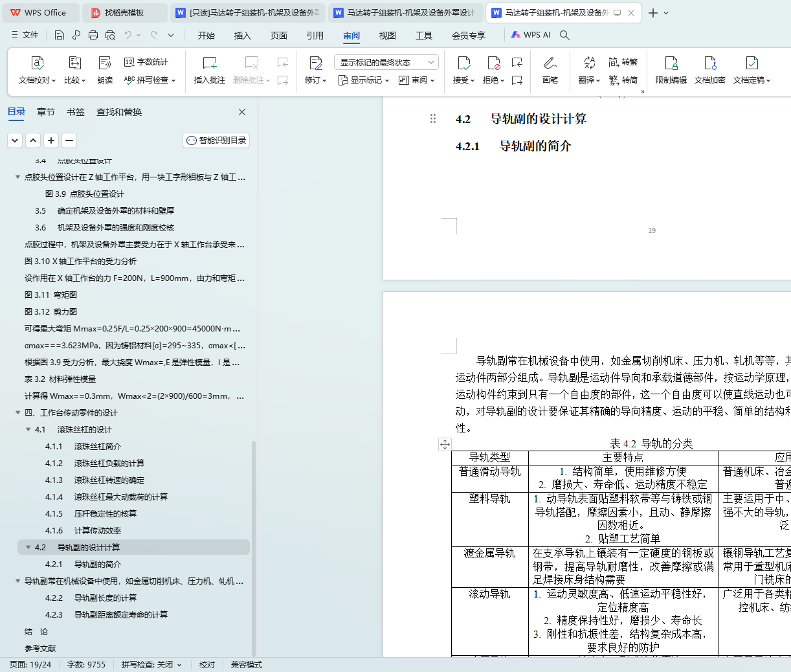Click the plus button to promote heading level

51,140
